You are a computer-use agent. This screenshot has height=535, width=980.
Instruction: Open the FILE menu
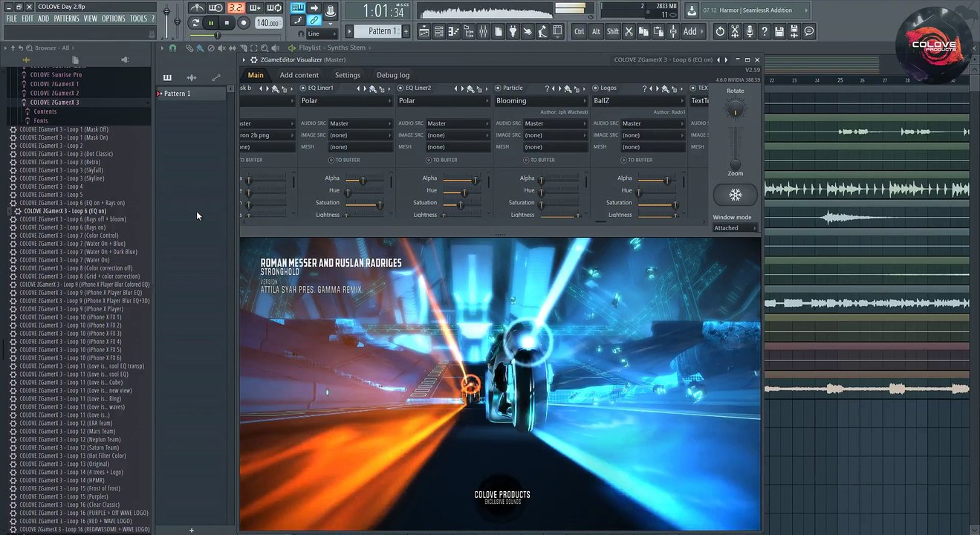pyautogui.click(x=11, y=19)
